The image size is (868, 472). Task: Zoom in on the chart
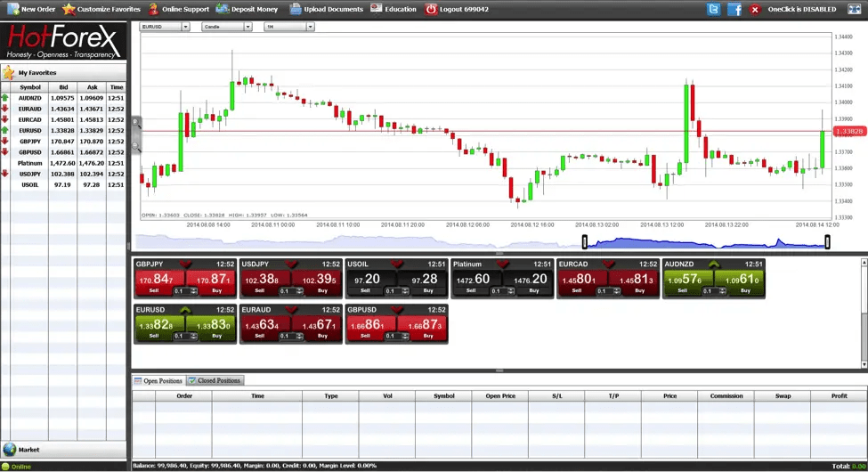click(x=135, y=122)
